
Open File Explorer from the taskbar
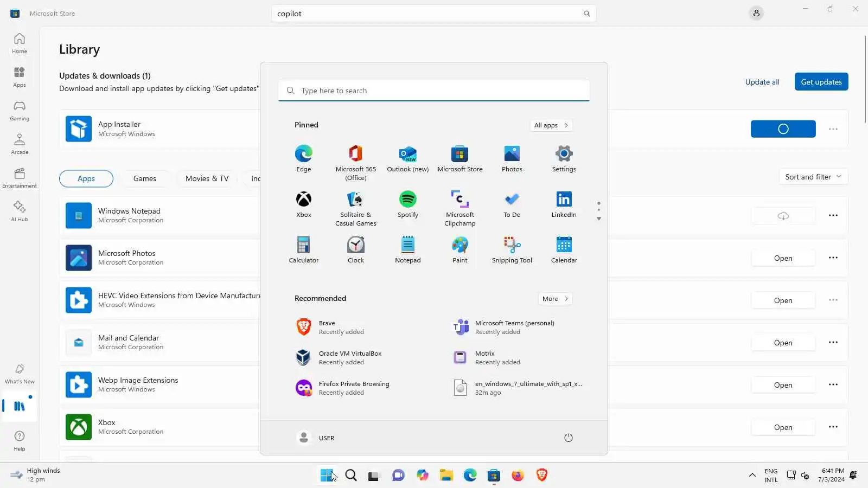tap(446, 476)
